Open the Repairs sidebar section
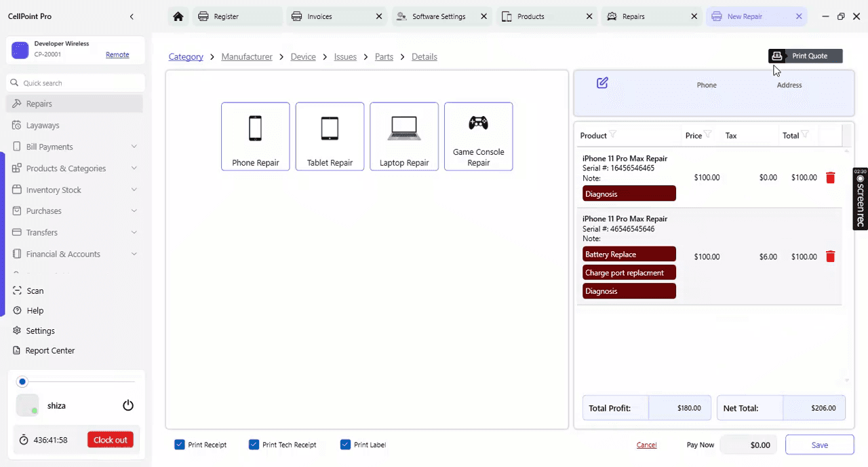 [75, 104]
